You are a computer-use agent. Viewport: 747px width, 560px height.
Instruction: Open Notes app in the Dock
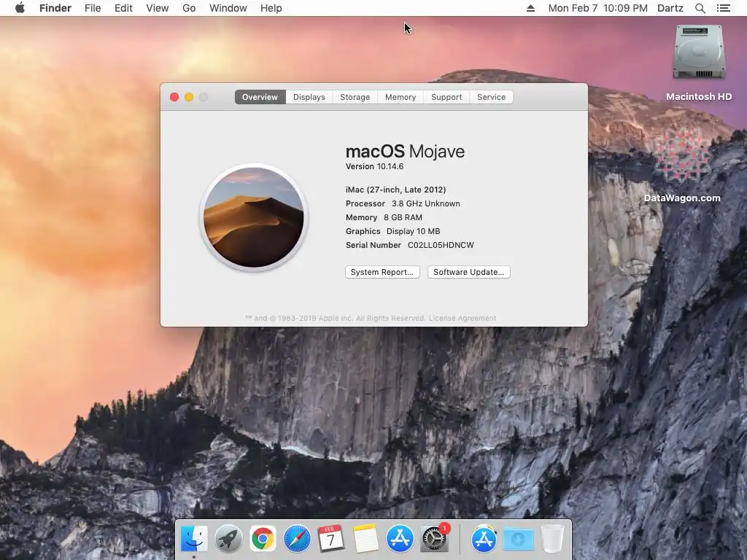365,539
